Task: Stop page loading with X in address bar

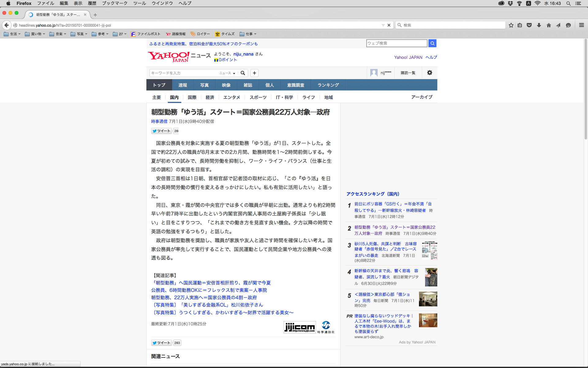Action: point(389,25)
